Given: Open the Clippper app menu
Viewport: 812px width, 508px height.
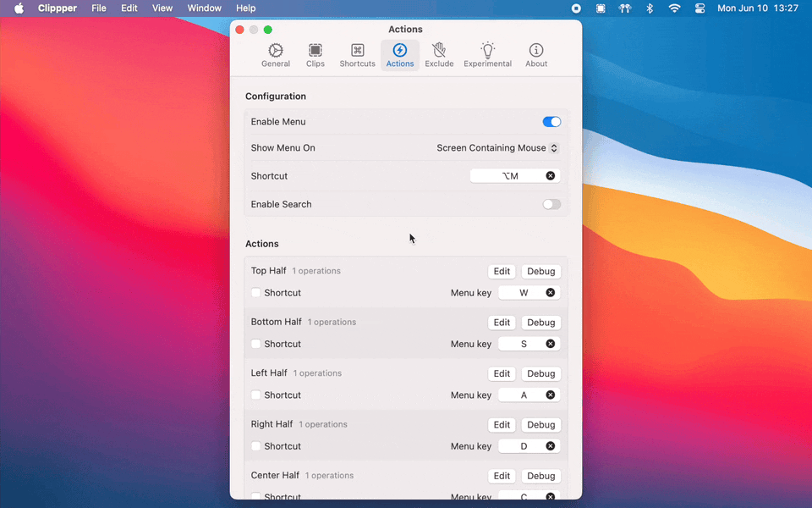Looking at the screenshot, I should coord(57,8).
